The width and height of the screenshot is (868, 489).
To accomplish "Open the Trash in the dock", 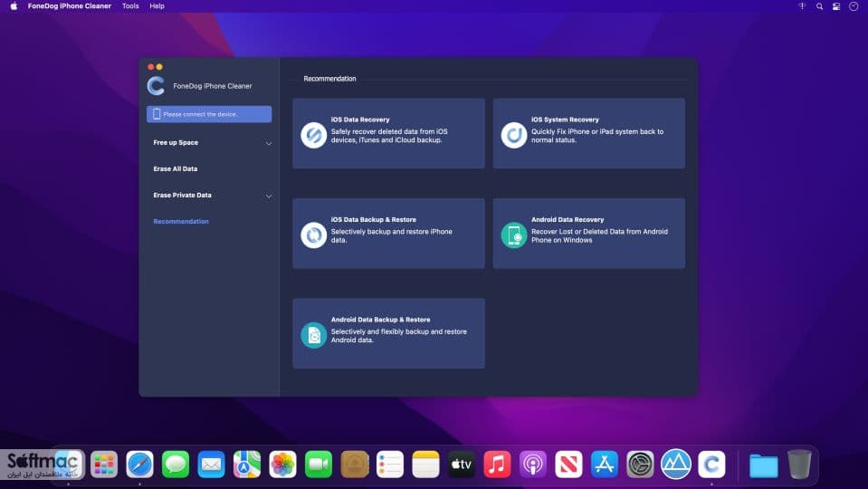I will point(799,464).
